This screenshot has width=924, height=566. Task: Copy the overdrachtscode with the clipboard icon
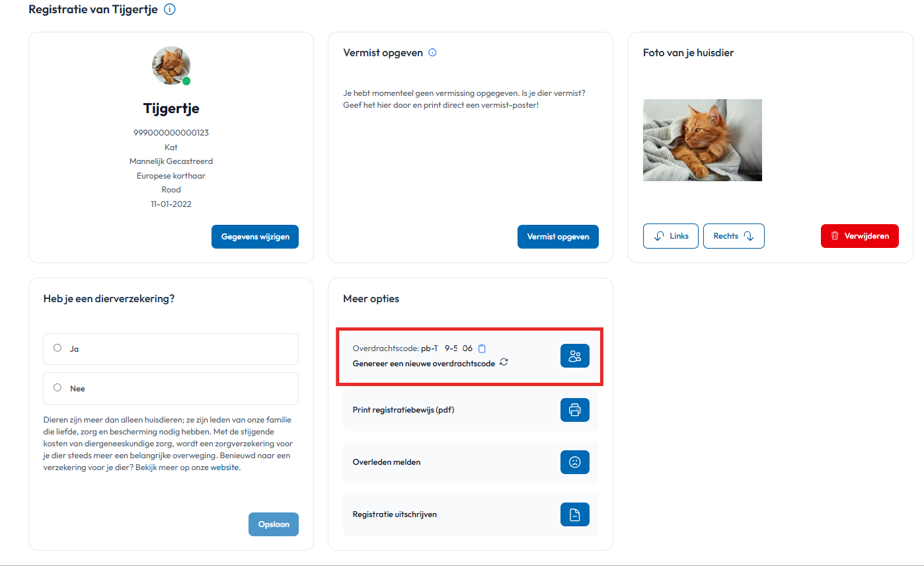tap(482, 348)
